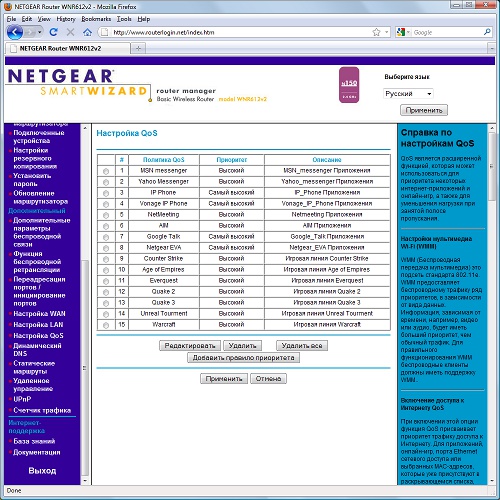
Task: Click the sidebar vertical scrollbar thumb
Action: [x=85, y=367]
